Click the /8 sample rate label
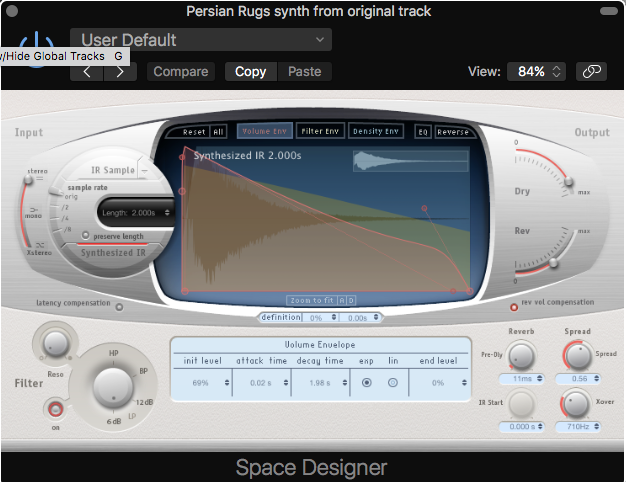This screenshot has width=626, height=482. coord(68,229)
